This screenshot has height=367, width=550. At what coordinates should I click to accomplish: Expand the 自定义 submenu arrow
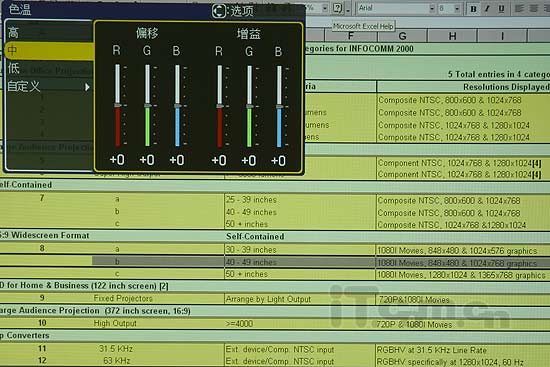(87, 87)
